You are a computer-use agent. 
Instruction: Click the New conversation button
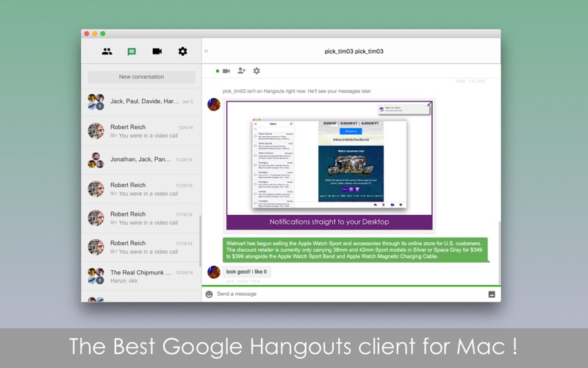coord(141,77)
